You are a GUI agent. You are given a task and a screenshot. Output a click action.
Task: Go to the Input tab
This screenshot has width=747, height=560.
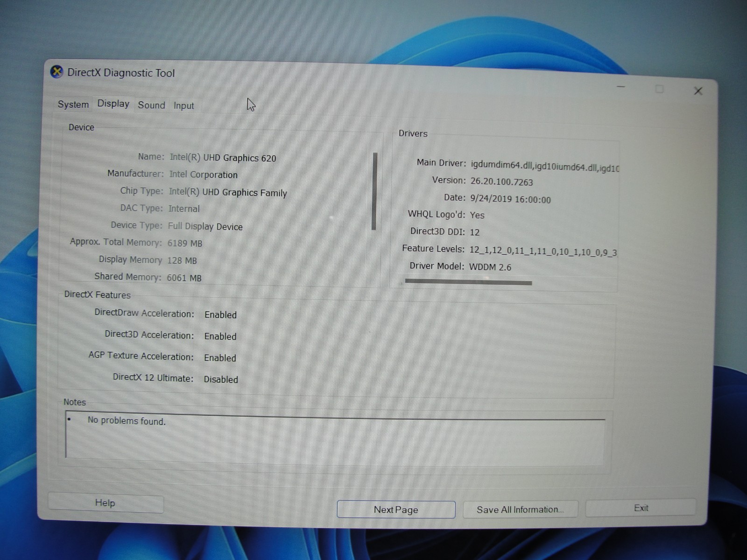[x=183, y=106]
